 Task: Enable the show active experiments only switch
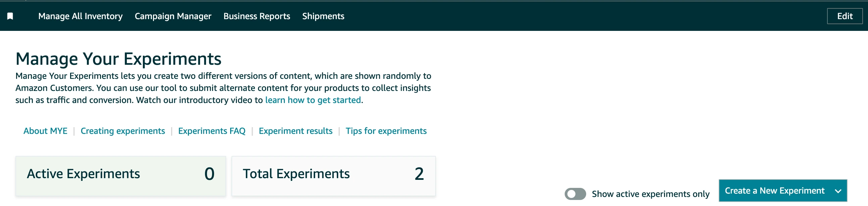tap(575, 194)
